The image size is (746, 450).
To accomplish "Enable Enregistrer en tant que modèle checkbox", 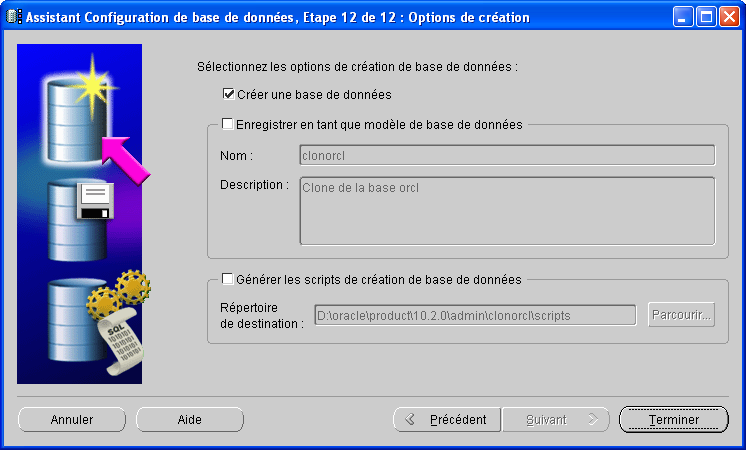I will (x=228, y=125).
